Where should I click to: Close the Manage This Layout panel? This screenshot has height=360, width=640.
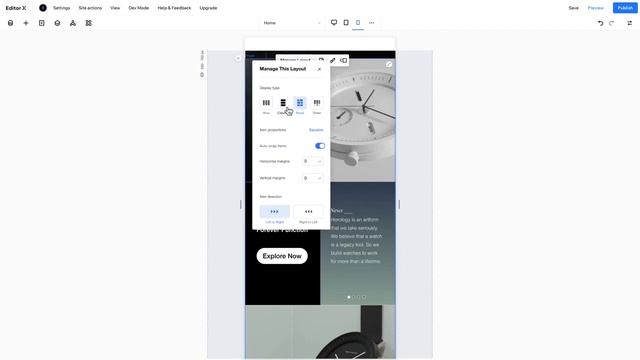pyautogui.click(x=319, y=69)
